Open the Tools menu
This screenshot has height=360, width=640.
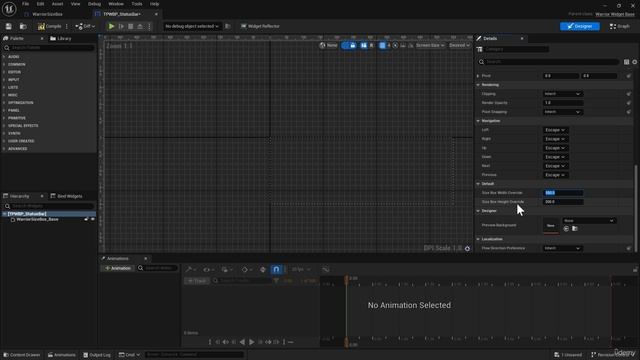pos(137,4)
